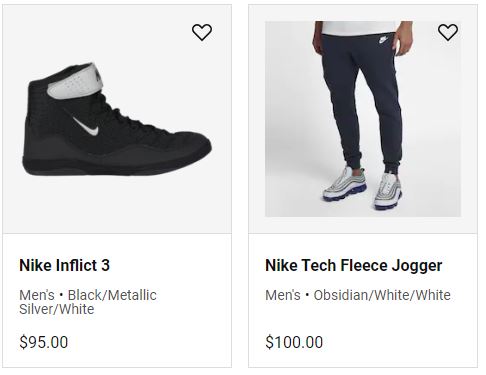Click the white shirt hem above the joggers

pyautogui.click(x=358, y=27)
